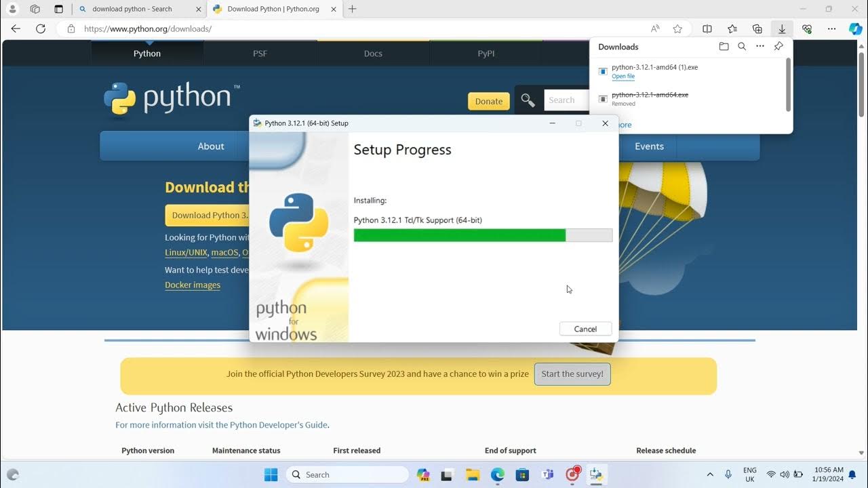This screenshot has height=488, width=868.
Task: Click the Read aloud icon in address bar
Action: (x=655, y=29)
